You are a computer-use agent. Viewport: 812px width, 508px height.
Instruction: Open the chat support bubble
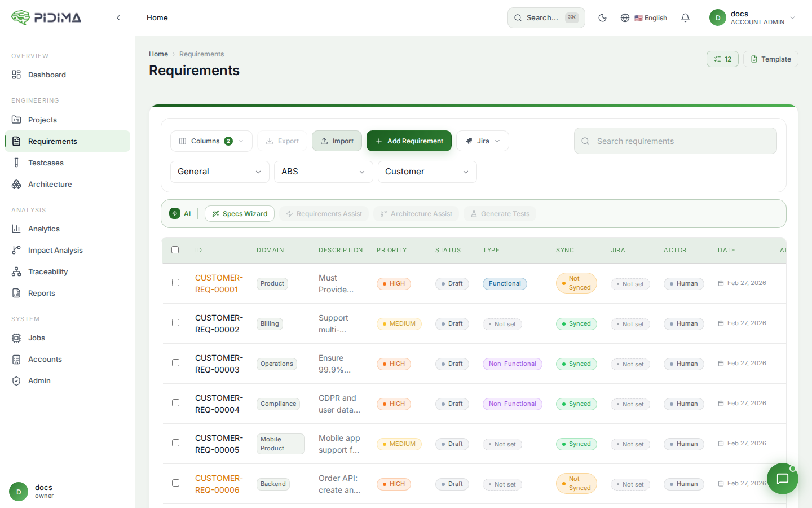pos(782,479)
